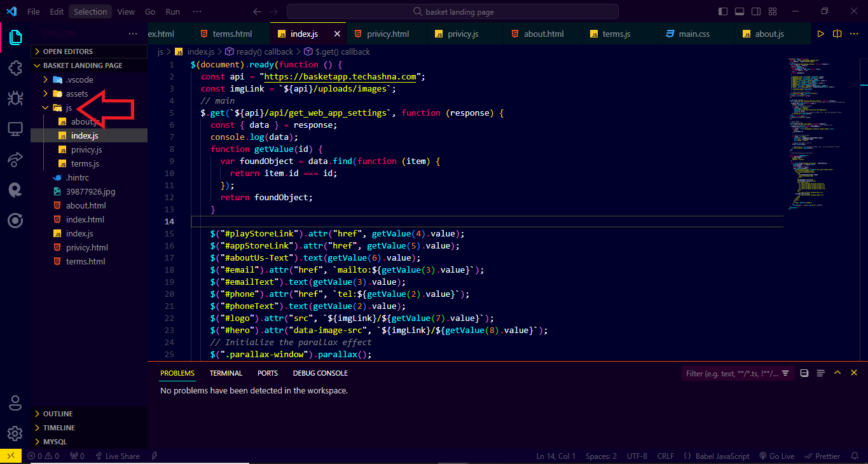Open 39877926.jpg in the explorer
Image resolution: width=868 pixels, height=464 pixels.
[x=89, y=191]
